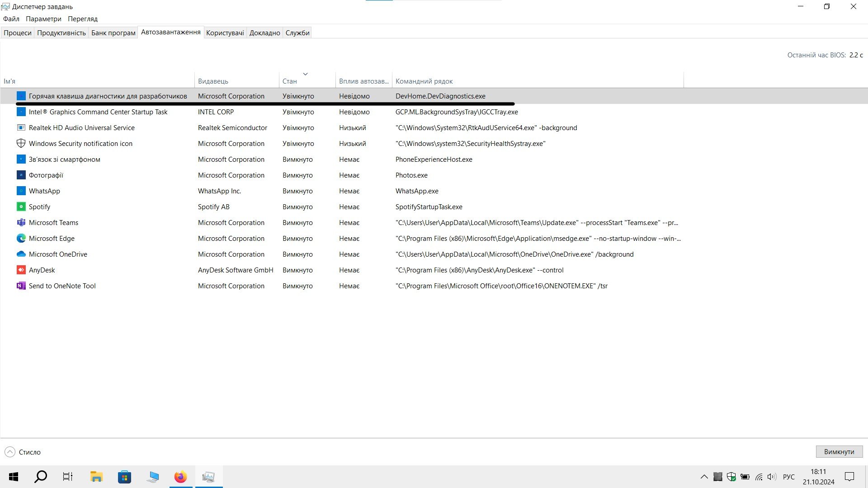868x488 pixels.
Task: Open taskbar Search magnifier
Action: click(41, 477)
